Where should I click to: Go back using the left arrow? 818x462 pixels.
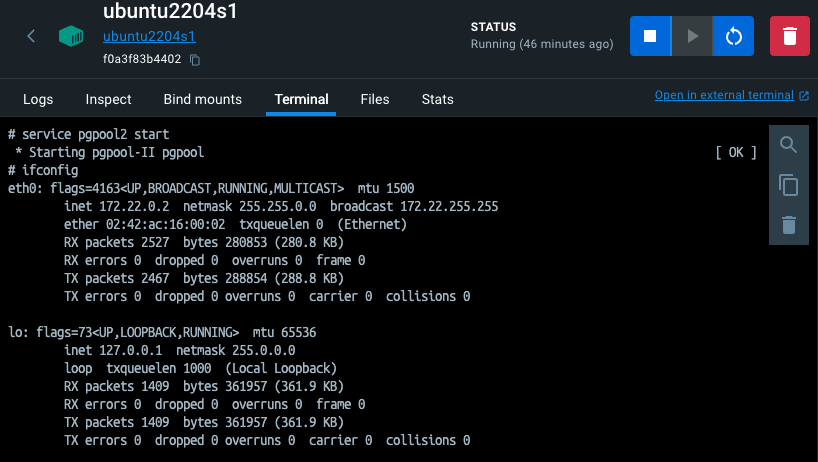click(31, 36)
